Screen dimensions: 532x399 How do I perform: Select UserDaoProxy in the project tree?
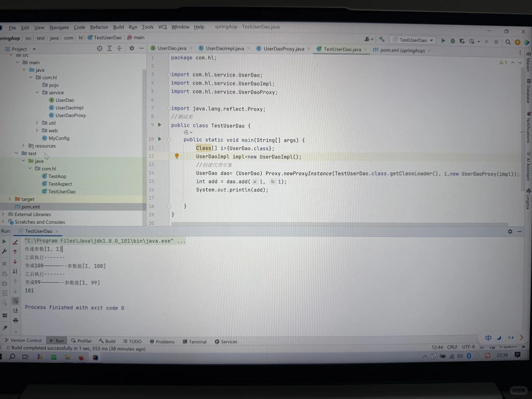point(71,115)
